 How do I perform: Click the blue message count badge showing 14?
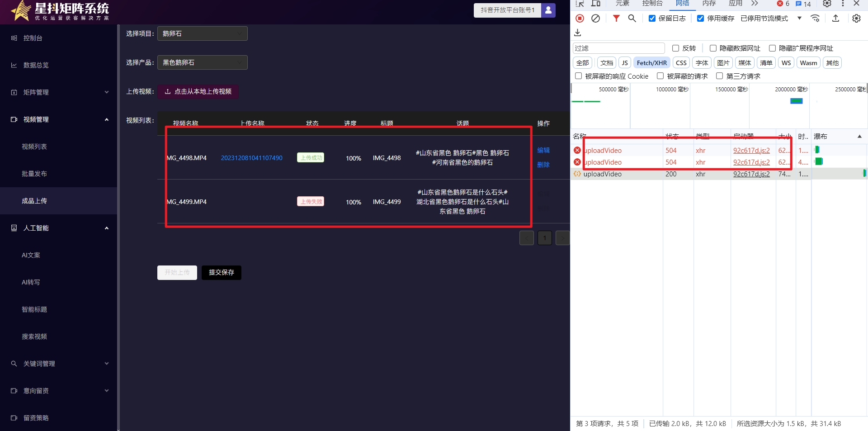coord(803,4)
